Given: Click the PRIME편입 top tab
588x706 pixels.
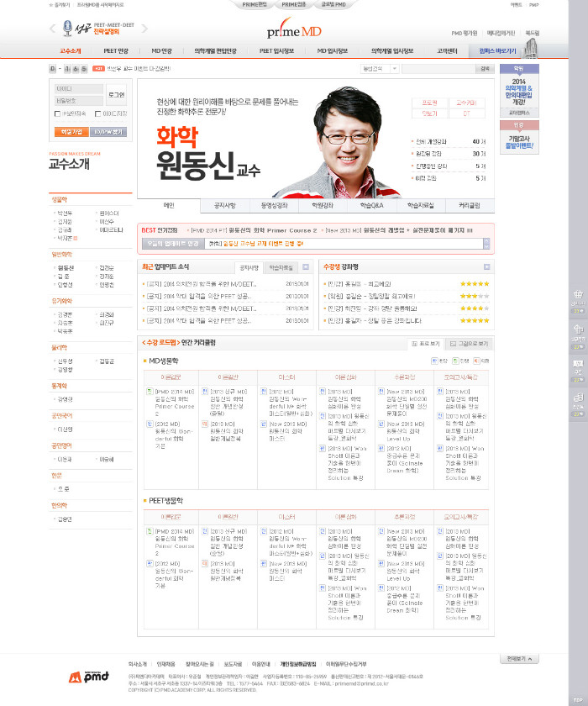Looking at the screenshot, I should click(255, 4).
